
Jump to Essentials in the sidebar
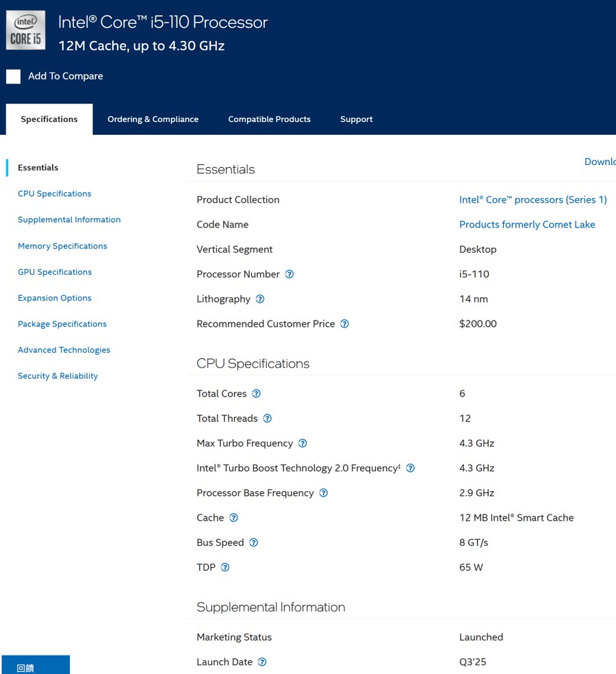click(x=38, y=168)
